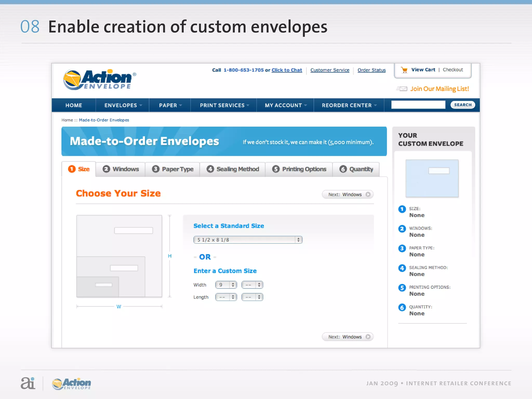Viewport: 532px width, 399px height.
Task: Click the 'Select a Standard Size' heading
Action: [x=229, y=226]
